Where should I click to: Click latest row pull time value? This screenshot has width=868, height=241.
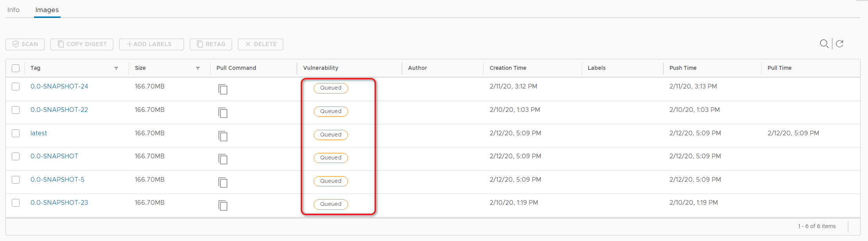point(793,133)
